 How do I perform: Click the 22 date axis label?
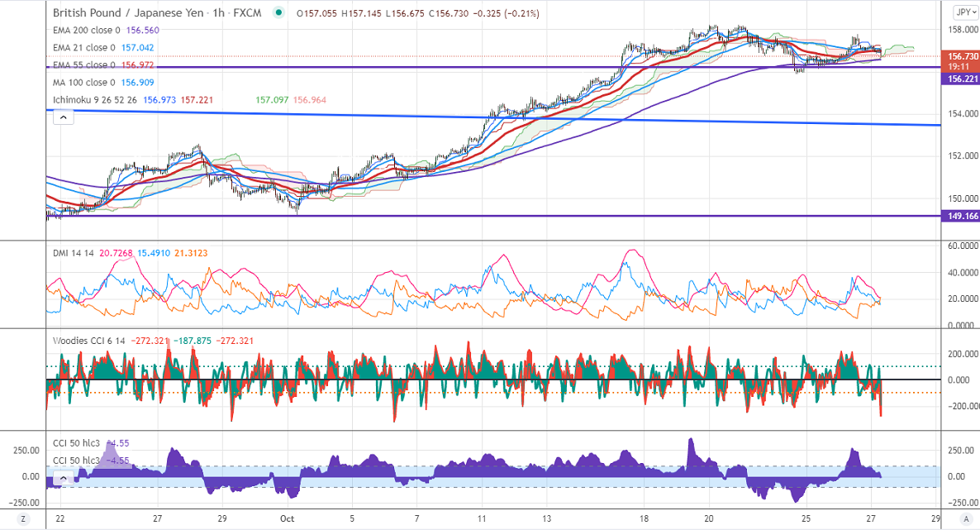[60, 518]
